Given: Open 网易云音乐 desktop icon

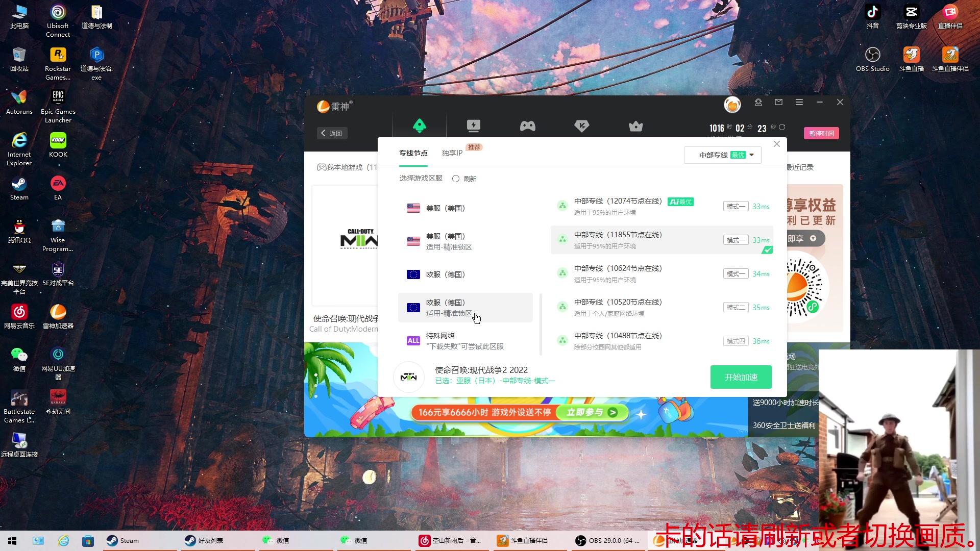Looking at the screenshot, I should [19, 316].
